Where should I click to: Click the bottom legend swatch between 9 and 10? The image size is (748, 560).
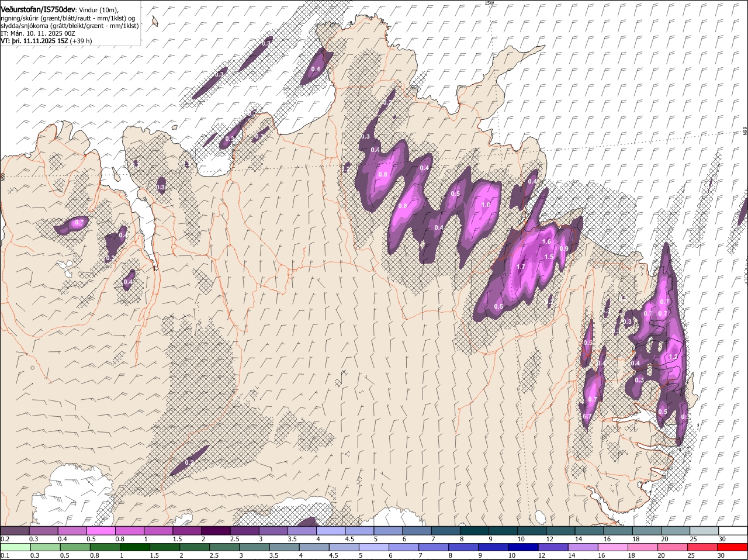[x=494, y=547]
